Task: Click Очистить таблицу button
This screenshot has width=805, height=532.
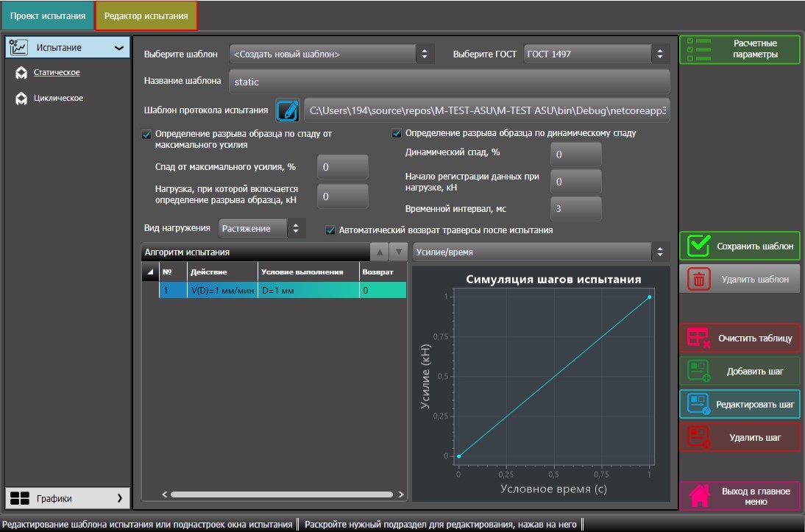Action: click(740, 338)
